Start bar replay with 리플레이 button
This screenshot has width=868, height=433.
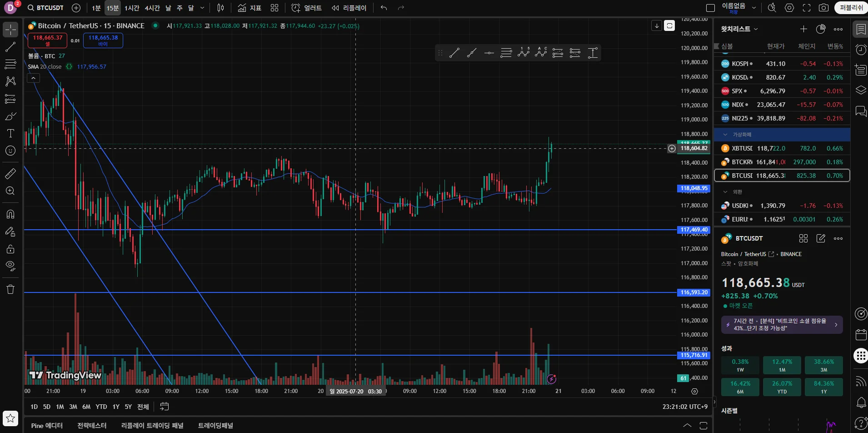(349, 8)
